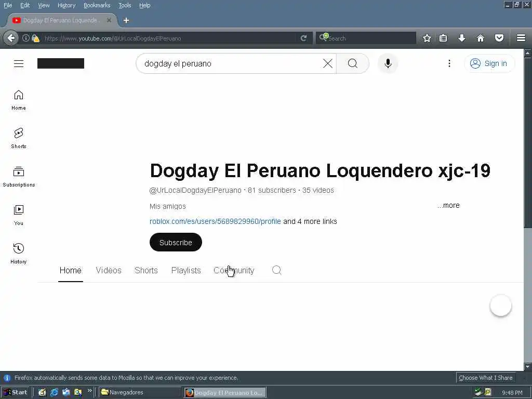532x399 pixels.
Task: Open History menu in menu bar
Action: (x=66, y=5)
